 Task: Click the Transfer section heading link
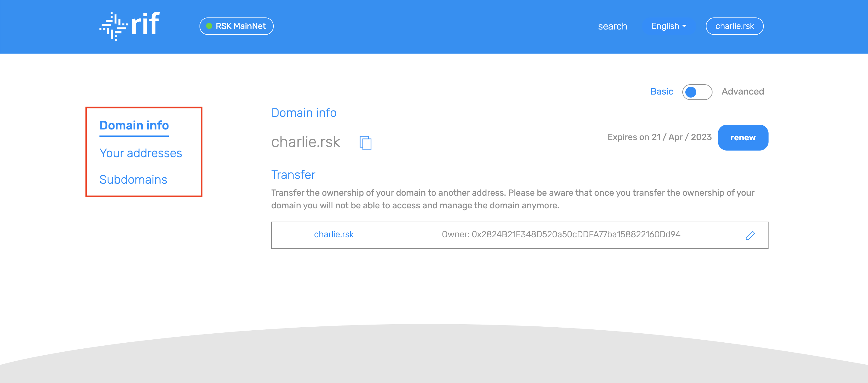pyautogui.click(x=293, y=175)
